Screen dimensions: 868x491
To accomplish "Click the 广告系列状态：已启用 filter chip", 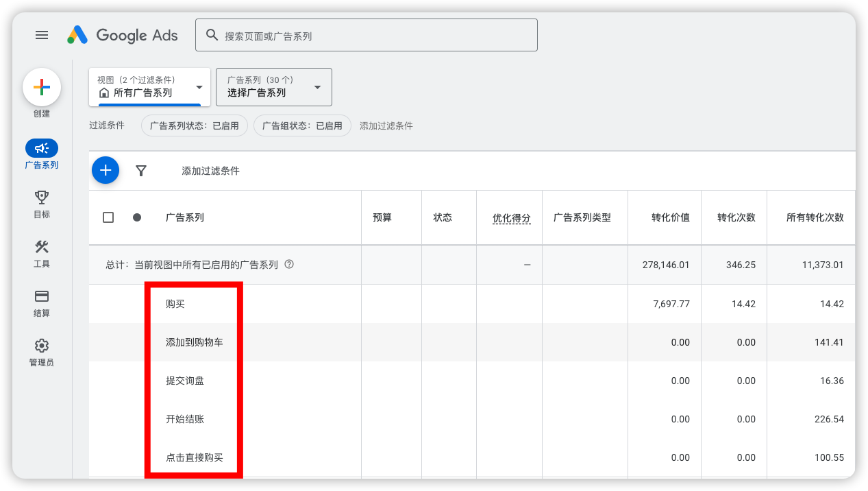I will pyautogui.click(x=195, y=125).
